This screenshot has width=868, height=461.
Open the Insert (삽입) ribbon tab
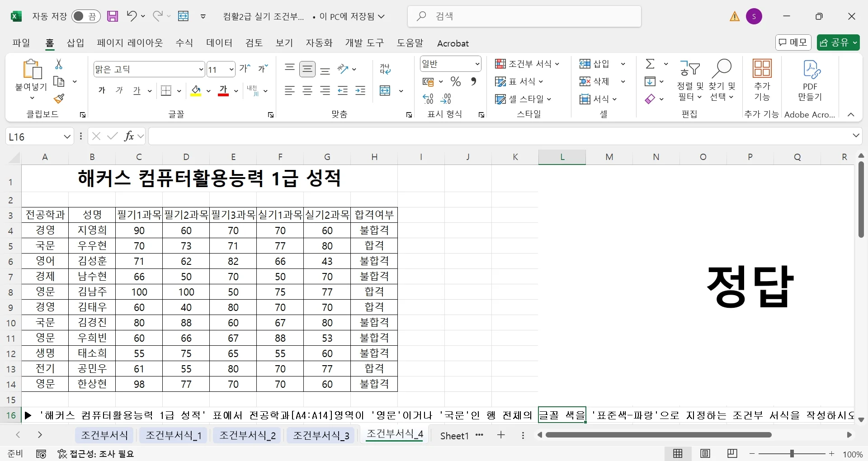75,43
